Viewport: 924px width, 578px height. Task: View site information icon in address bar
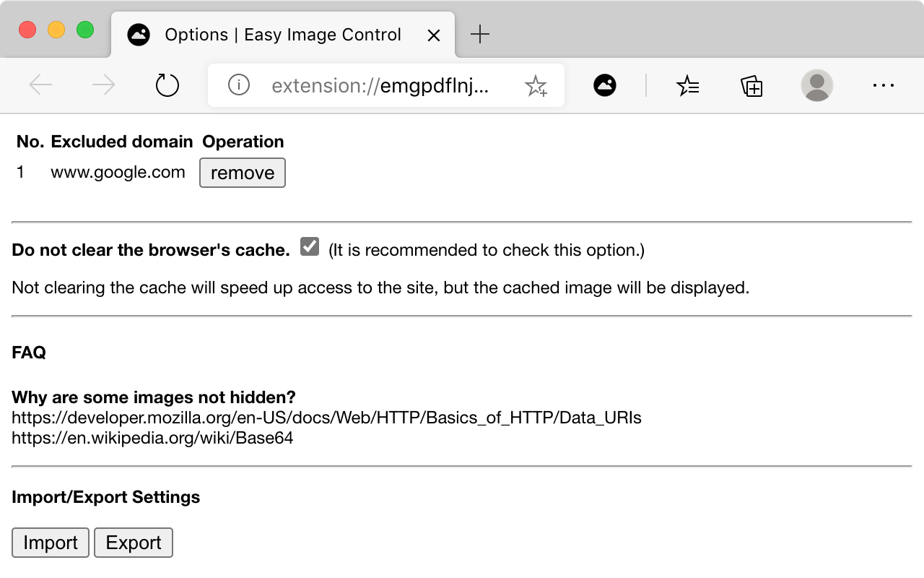click(238, 86)
